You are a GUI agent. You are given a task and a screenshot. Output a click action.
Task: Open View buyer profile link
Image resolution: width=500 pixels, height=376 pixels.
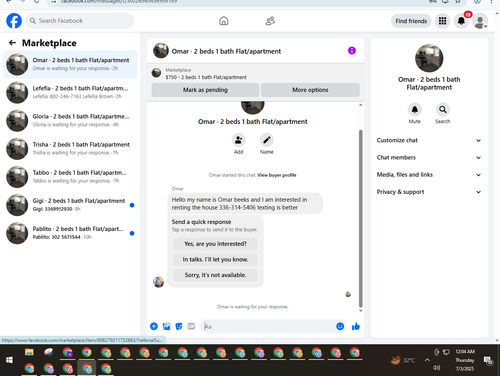pyautogui.click(x=277, y=175)
